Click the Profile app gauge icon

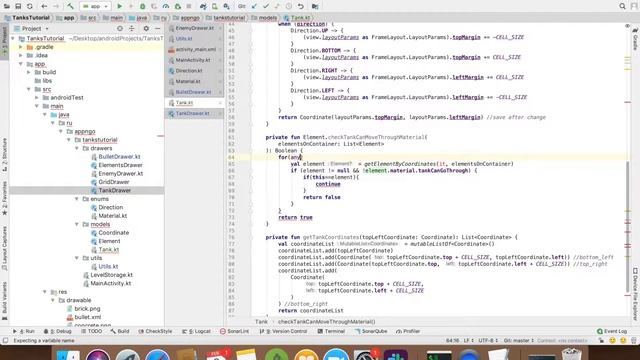coord(166,7)
